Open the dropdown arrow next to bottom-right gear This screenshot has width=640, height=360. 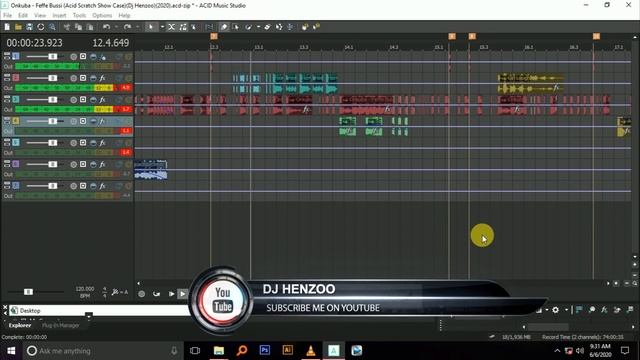[567, 310]
